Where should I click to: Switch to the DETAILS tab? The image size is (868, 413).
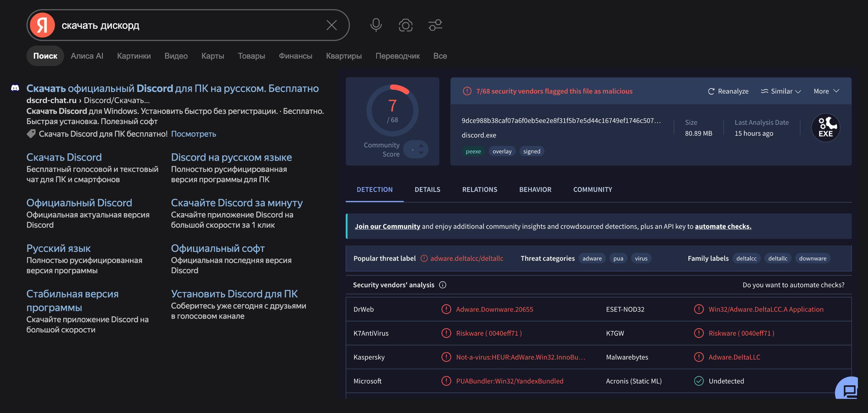click(427, 189)
